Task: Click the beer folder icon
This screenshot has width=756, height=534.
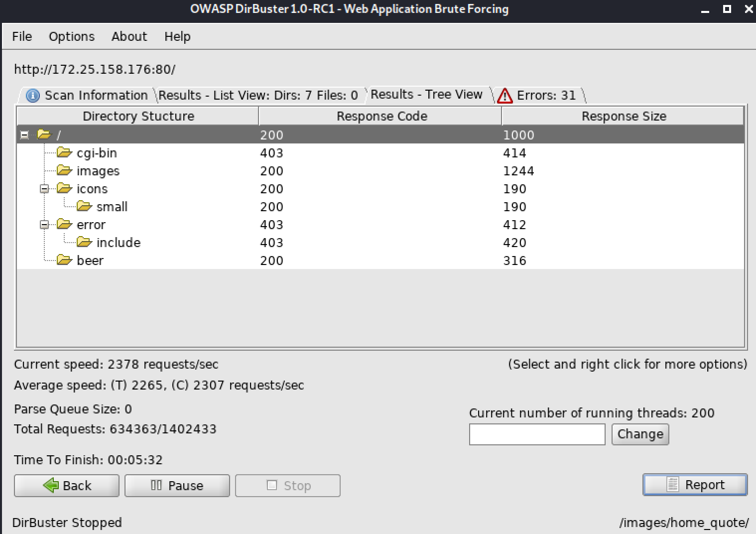Action: (64, 260)
